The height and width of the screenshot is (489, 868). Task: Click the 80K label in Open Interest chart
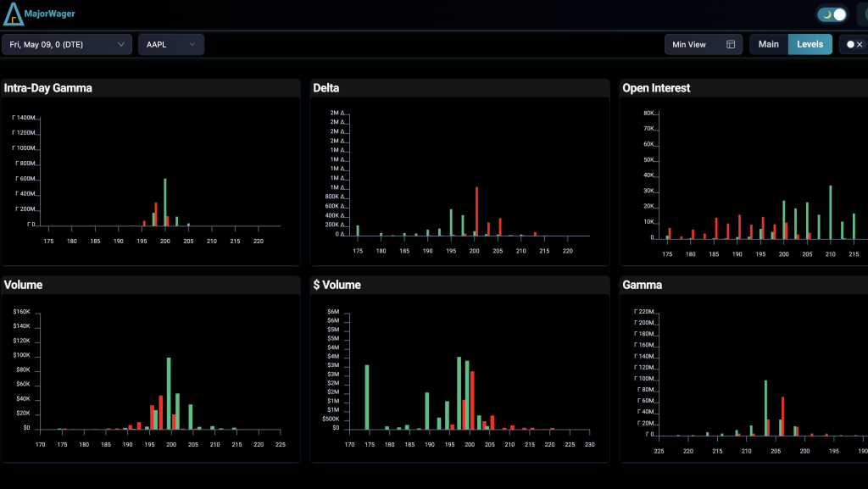point(648,113)
